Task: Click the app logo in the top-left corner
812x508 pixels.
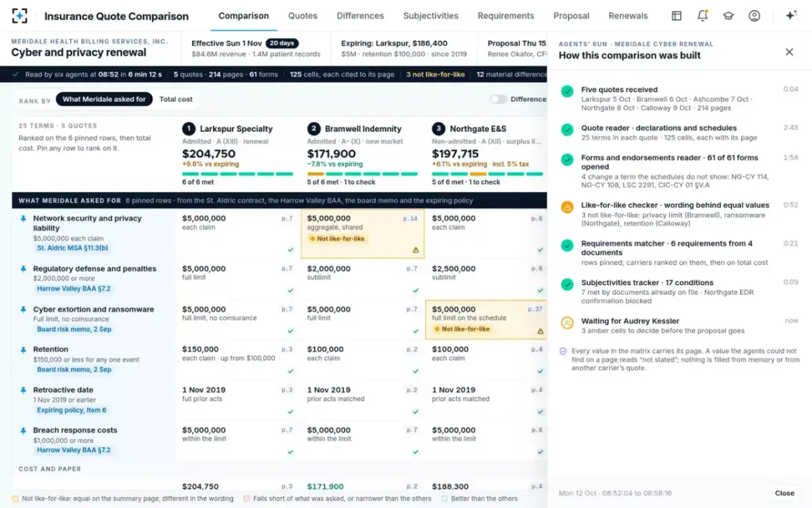Action: pyautogui.click(x=20, y=16)
